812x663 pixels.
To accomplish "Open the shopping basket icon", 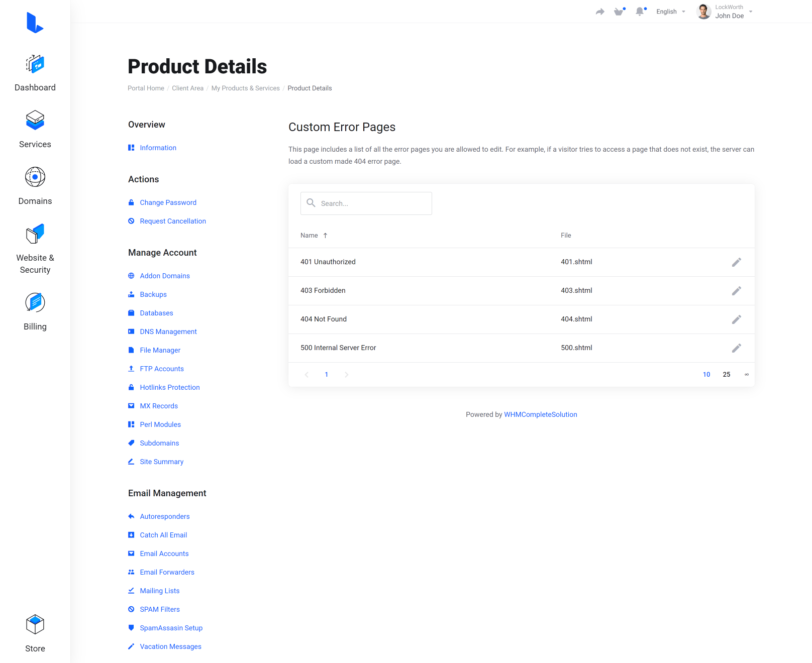I will pos(619,12).
